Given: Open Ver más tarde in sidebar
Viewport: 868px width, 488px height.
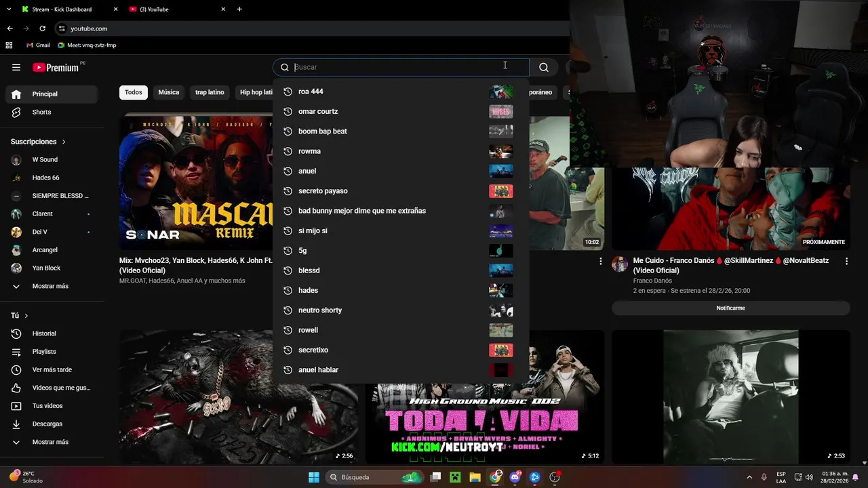Looking at the screenshot, I should (52, 369).
